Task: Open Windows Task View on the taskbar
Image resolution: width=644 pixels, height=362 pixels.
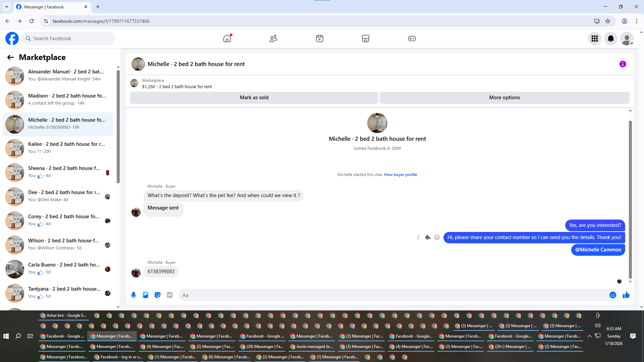Action: [30, 336]
